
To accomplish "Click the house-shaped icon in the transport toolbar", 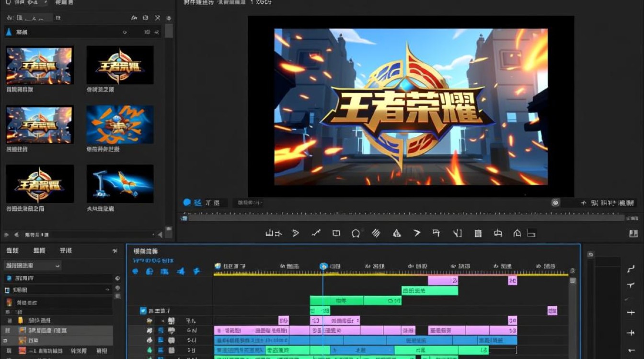I will 517,233.
